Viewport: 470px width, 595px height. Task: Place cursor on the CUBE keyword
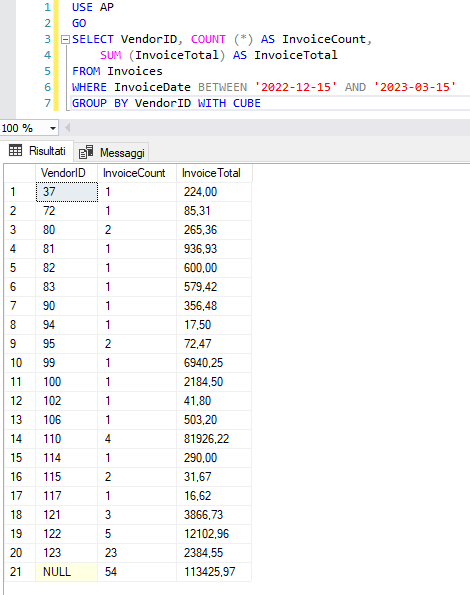[x=247, y=103]
